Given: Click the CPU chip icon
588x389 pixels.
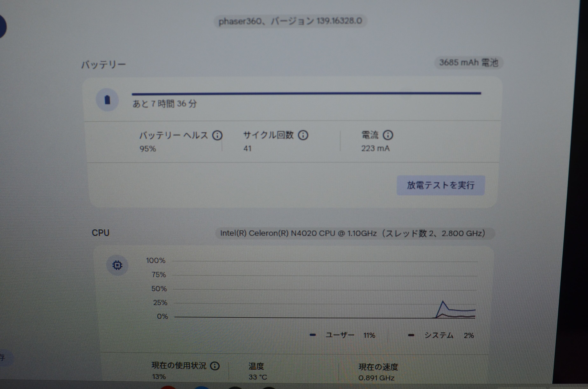Looking at the screenshot, I should click(117, 265).
